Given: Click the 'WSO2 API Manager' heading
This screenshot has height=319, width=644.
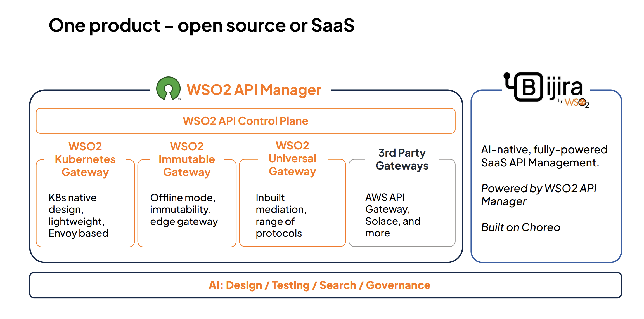Looking at the screenshot, I should [254, 90].
